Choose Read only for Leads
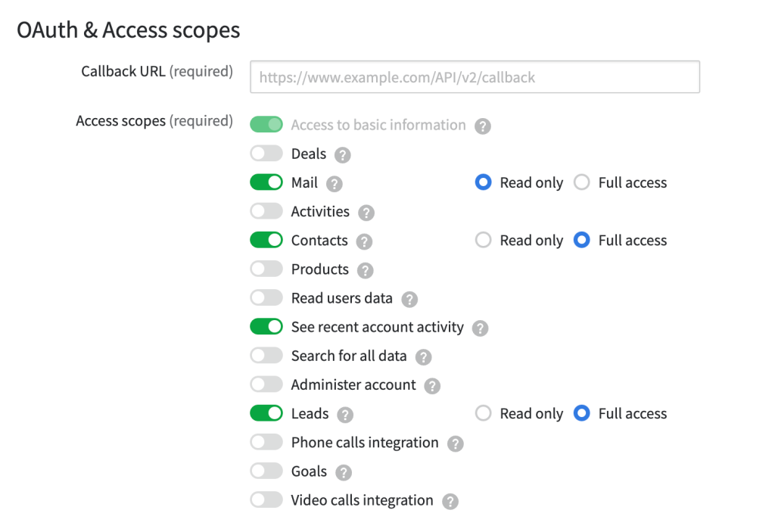775x532 pixels. coord(484,414)
